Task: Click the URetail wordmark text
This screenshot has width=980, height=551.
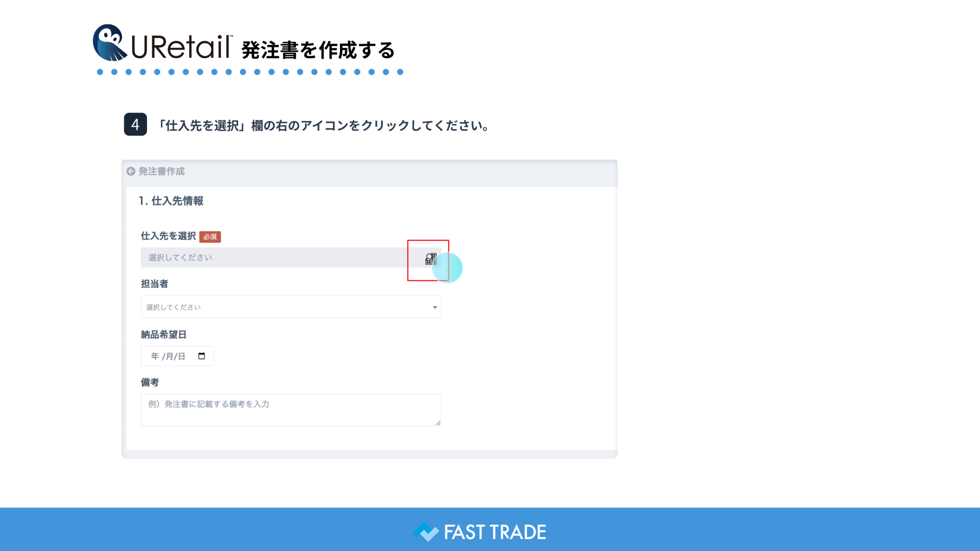Action: pyautogui.click(x=181, y=48)
